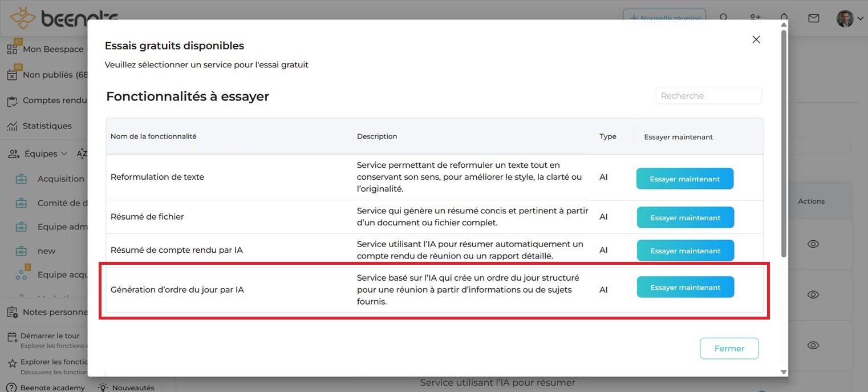Click the briefcase icon beside Acquisition team

click(21, 179)
